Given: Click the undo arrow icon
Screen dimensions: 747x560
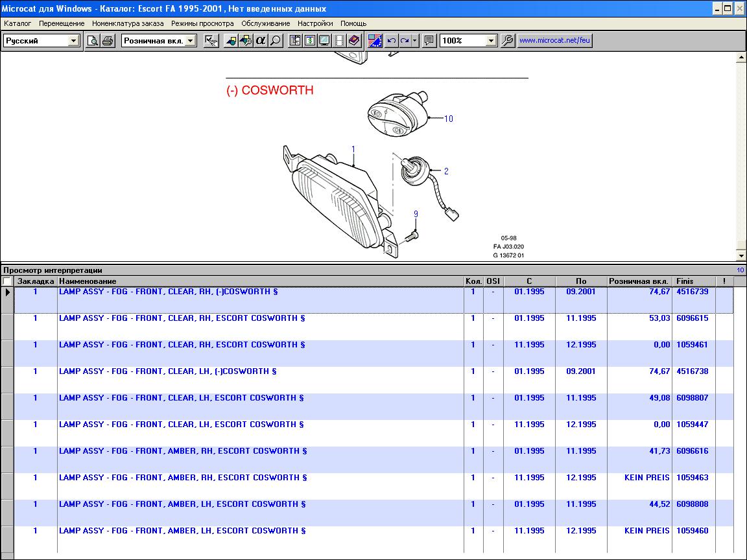Looking at the screenshot, I should point(391,41).
